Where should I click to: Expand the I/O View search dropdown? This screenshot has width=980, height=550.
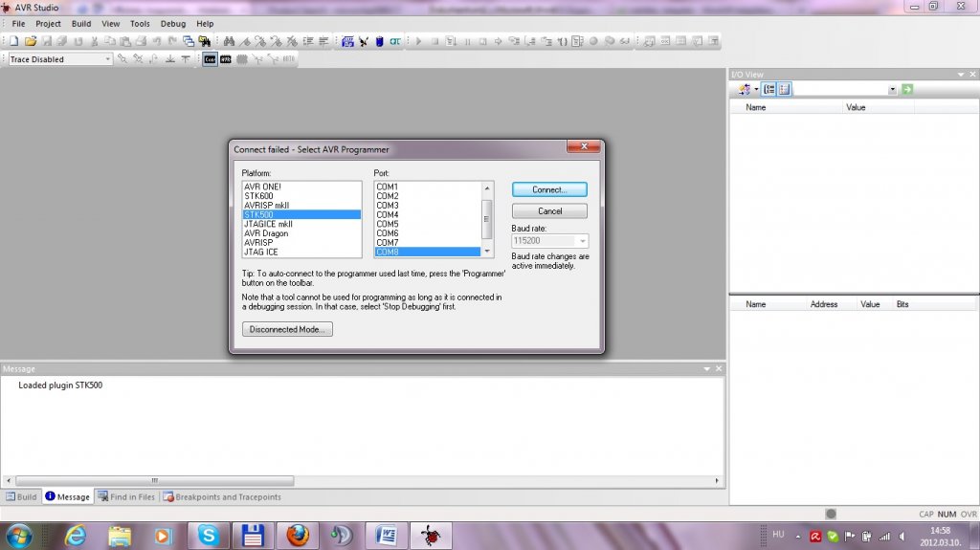(x=893, y=89)
